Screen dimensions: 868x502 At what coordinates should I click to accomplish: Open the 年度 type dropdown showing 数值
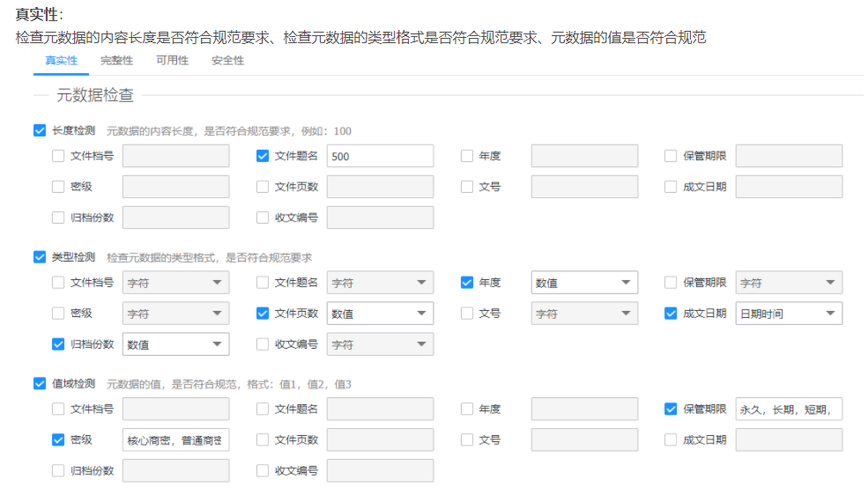coord(584,283)
